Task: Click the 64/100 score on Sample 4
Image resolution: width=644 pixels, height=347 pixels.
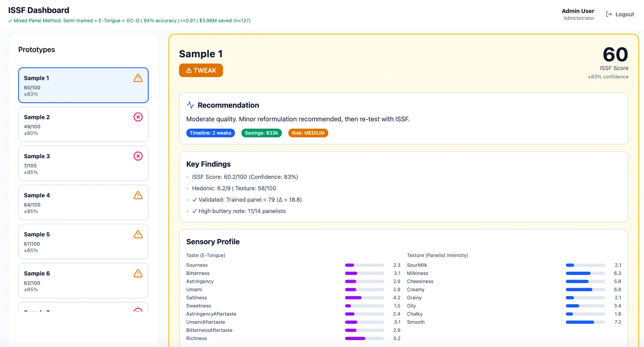Action: point(32,205)
